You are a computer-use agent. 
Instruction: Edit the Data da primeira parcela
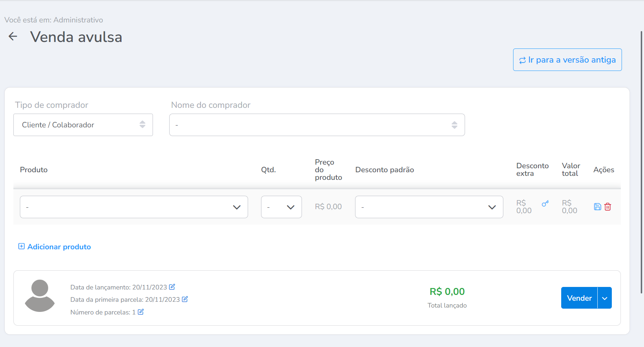click(185, 299)
